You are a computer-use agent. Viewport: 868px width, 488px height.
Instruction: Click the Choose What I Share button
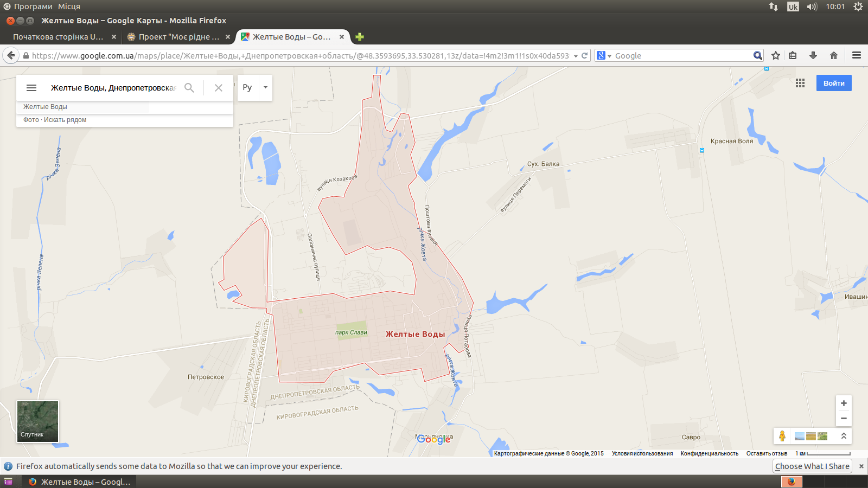pos(812,466)
